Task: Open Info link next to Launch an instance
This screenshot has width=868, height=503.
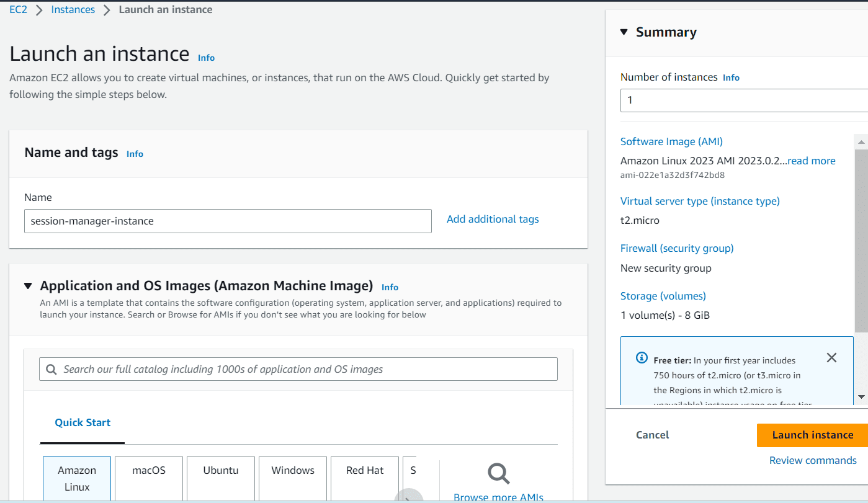Action: click(x=207, y=58)
